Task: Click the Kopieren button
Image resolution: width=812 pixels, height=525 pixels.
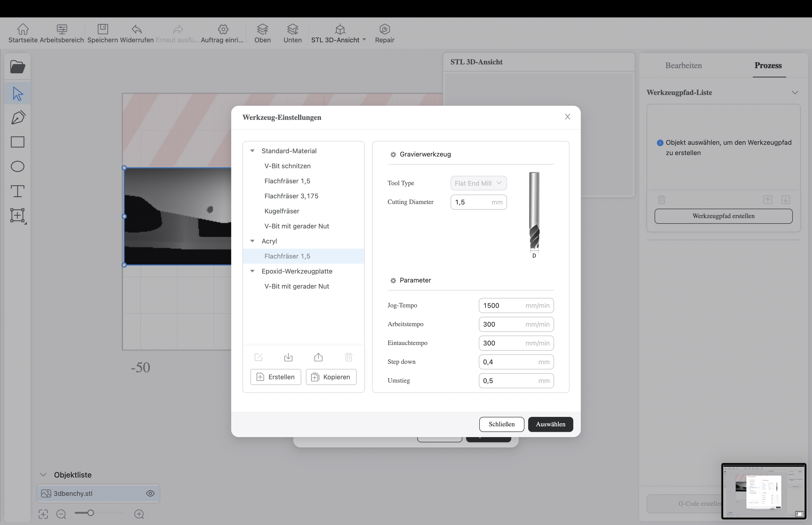Action: (x=331, y=377)
